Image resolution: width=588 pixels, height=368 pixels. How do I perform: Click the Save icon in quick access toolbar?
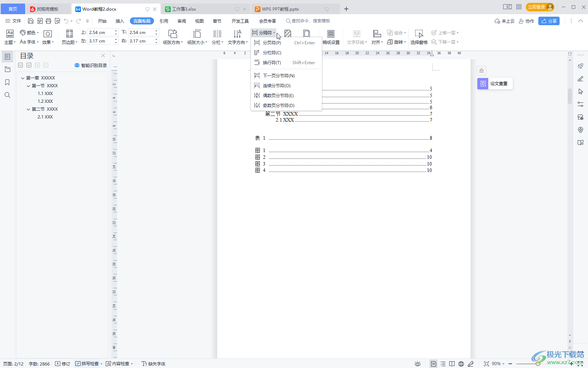click(31, 21)
